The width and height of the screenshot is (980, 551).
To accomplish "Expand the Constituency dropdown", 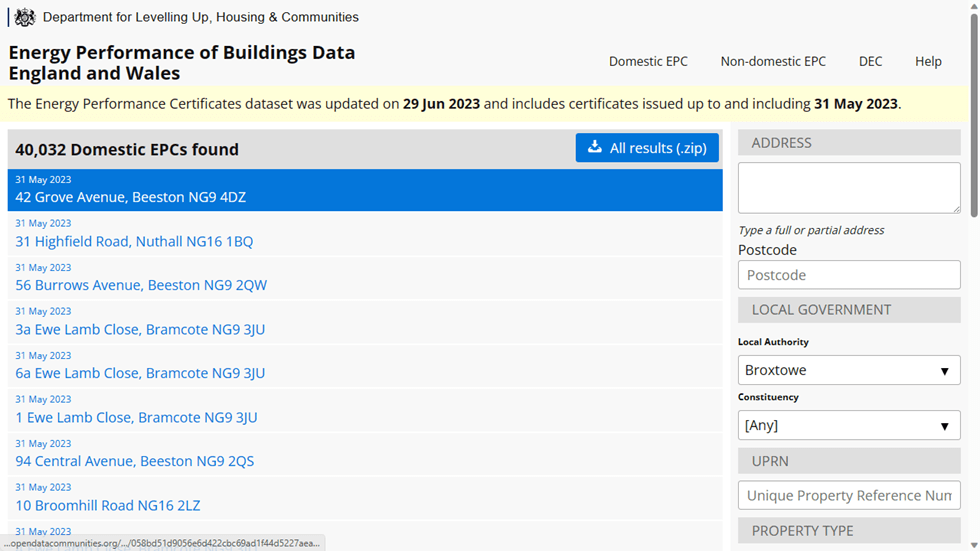I will coord(848,425).
